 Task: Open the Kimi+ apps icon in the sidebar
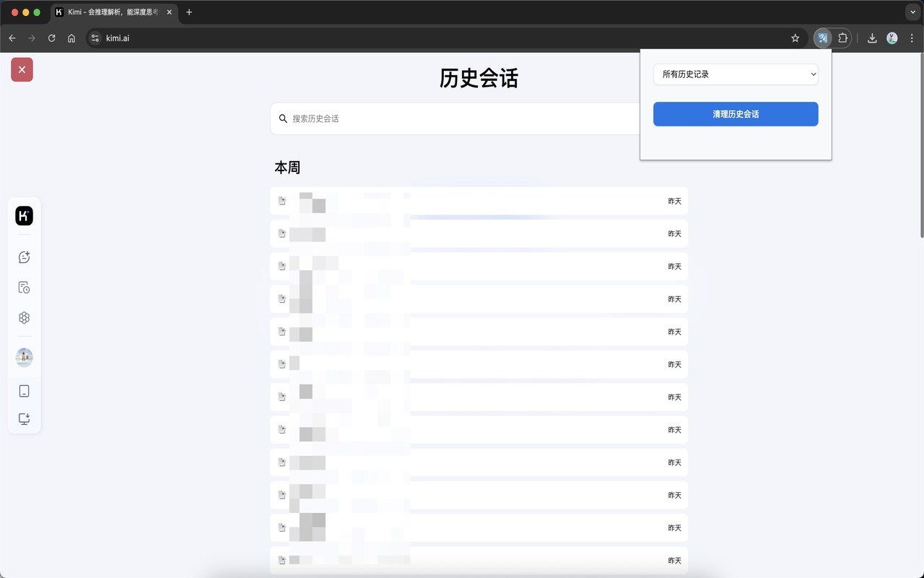[x=24, y=318]
